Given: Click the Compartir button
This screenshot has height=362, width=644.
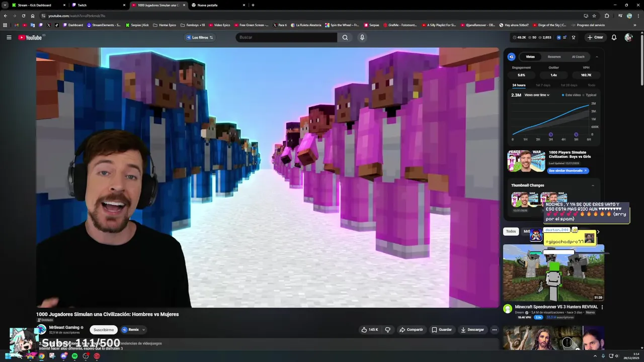Looking at the screenshot, I should pyautogui.click(x=411, y=330).
